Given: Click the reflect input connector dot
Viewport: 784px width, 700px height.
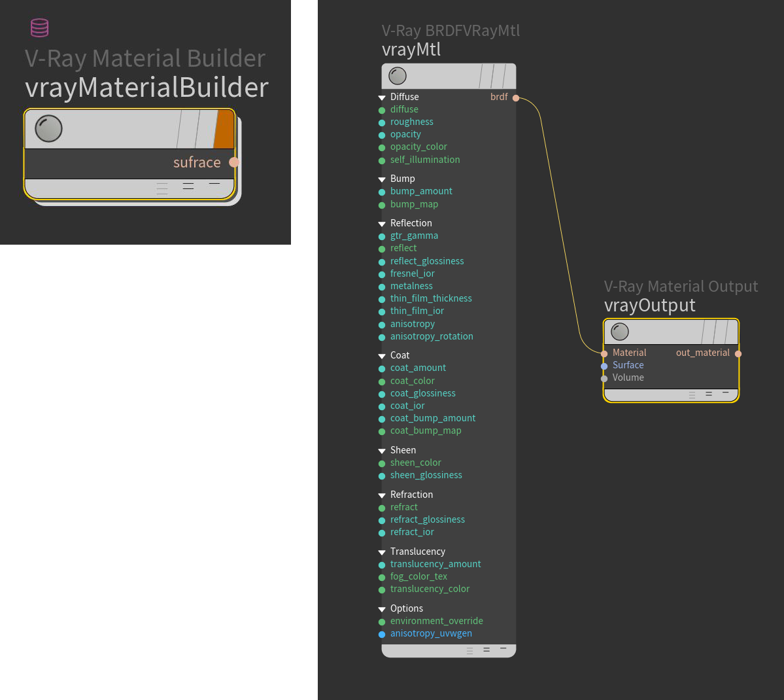Looking at the screenshot, I should 381,249.
